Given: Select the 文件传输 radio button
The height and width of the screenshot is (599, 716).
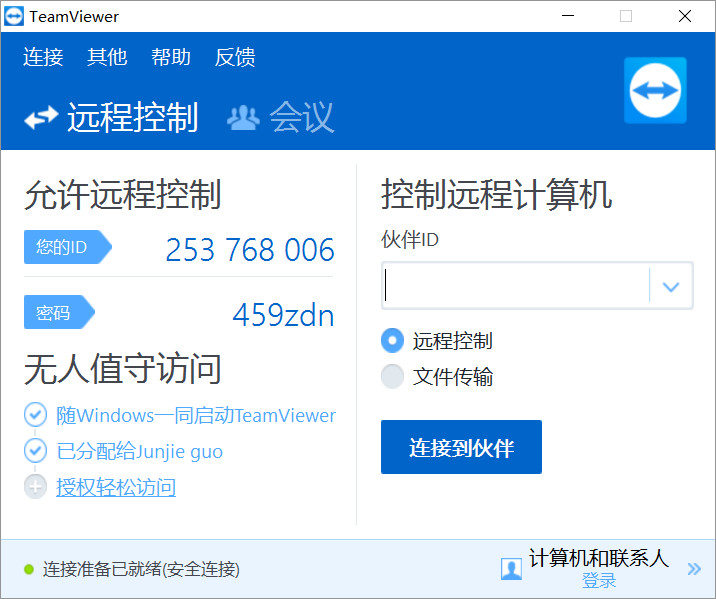Looking at the screenshot, I should click(x=392, y=377).
